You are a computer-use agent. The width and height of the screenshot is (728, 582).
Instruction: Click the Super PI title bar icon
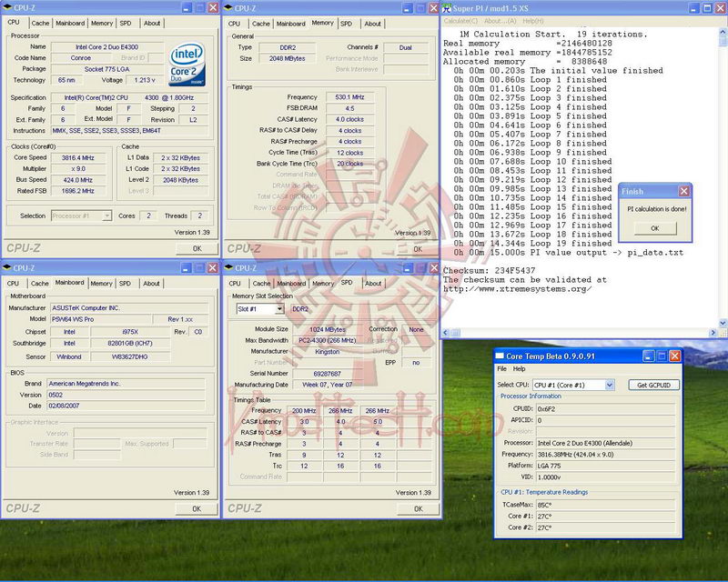coord(447,8)
